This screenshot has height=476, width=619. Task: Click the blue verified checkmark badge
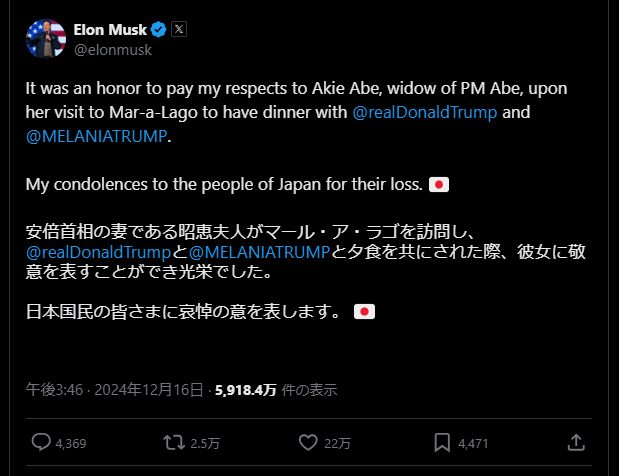click(x=157, y=29)
